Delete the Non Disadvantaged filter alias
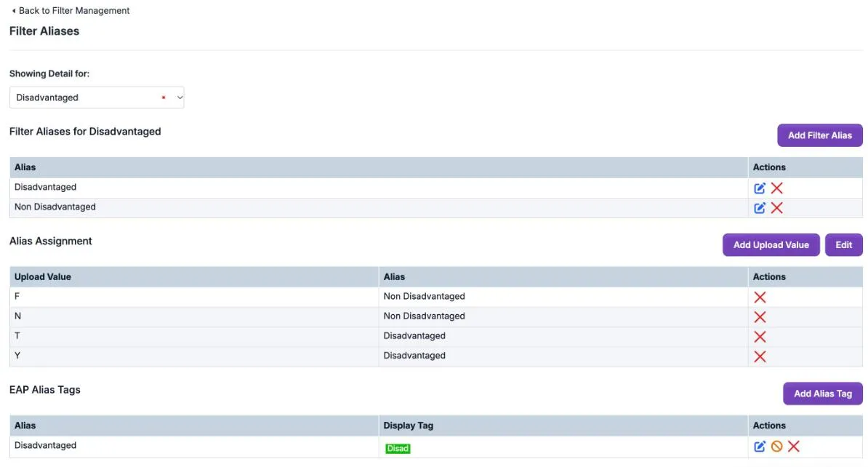 point(776,208)
